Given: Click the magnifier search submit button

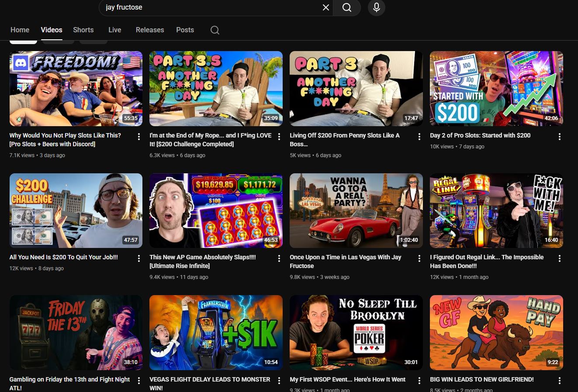Looking at the screenshot, I should [347, 7].
